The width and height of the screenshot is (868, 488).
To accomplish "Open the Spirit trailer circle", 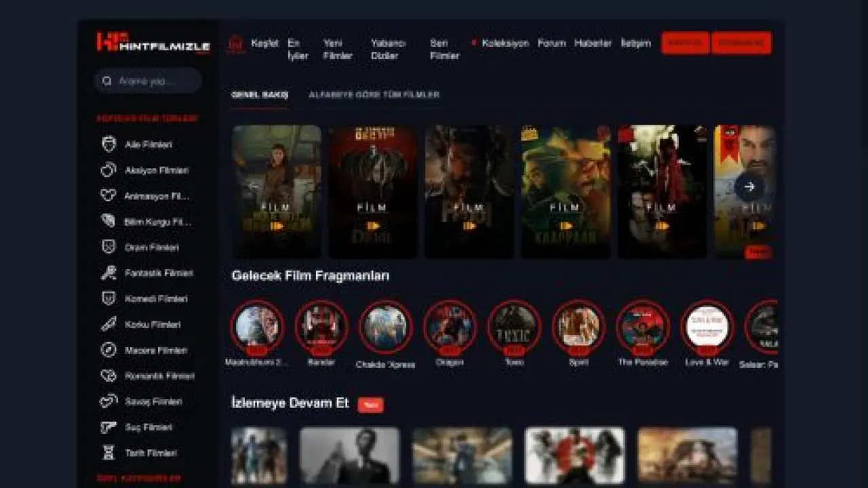I will [578, 327].
